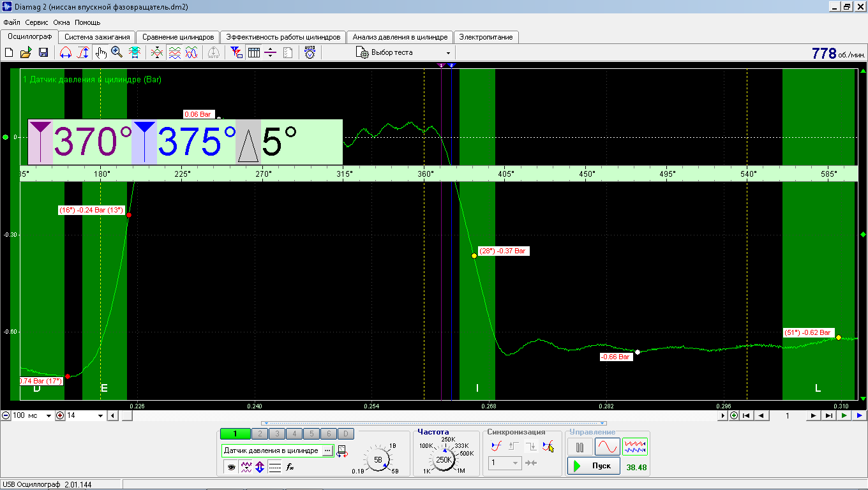Select the falling step sync icon
868x490 pixels.
pos(531,447)
